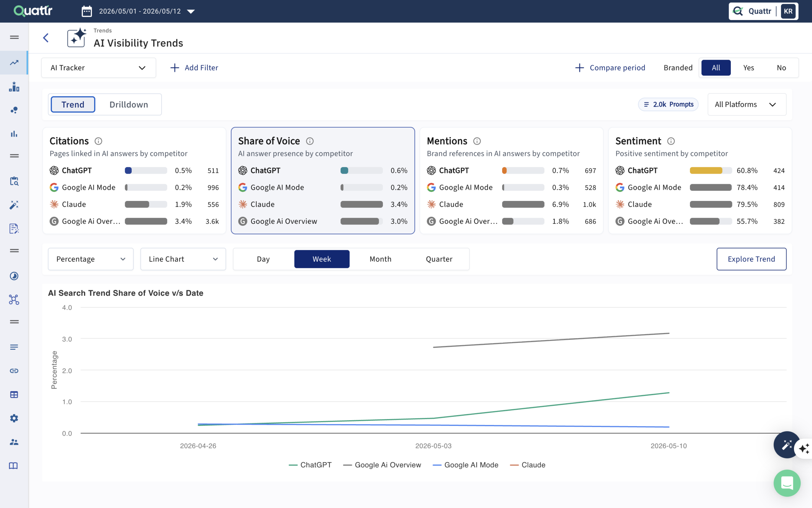Click ChatGPT yellow bar in Sentiment
The height and width of the screenshot is (508, 812).
click(x=706, y=170)
